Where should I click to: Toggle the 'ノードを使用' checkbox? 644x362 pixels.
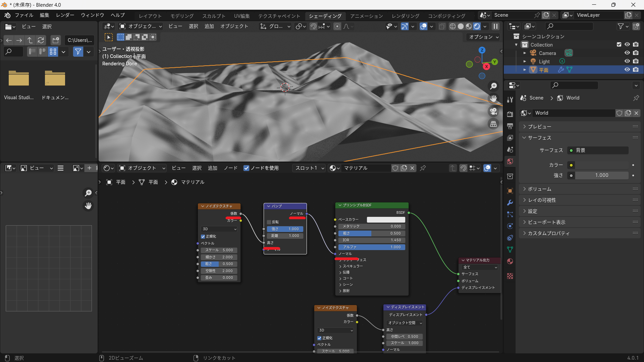(x=247, y=168)
